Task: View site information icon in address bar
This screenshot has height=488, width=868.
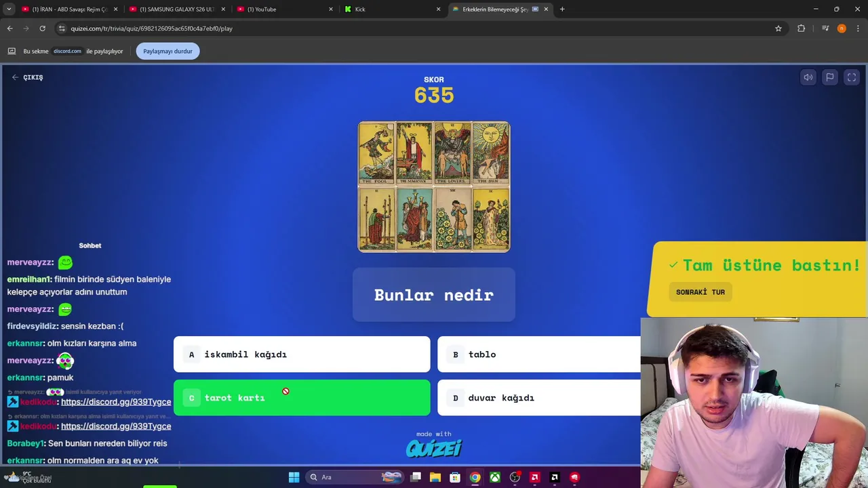Action: click(62, 28)
